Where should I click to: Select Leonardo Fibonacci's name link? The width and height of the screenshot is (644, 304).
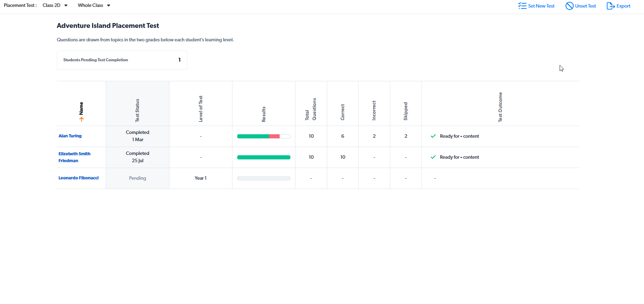[x=79, y=178]
